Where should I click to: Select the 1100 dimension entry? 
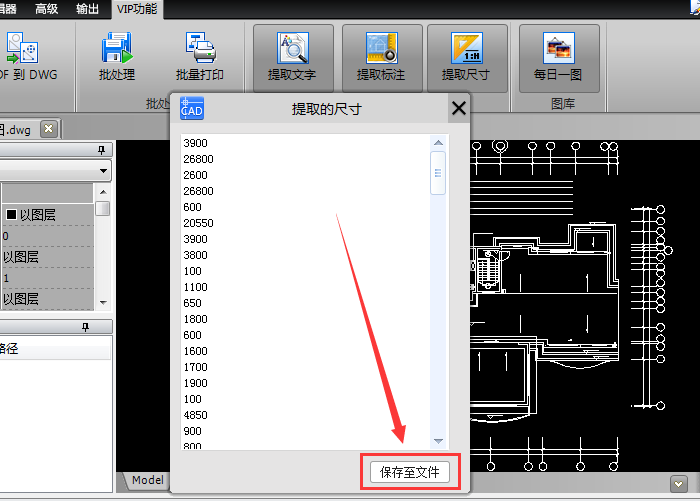coord(196,287)
